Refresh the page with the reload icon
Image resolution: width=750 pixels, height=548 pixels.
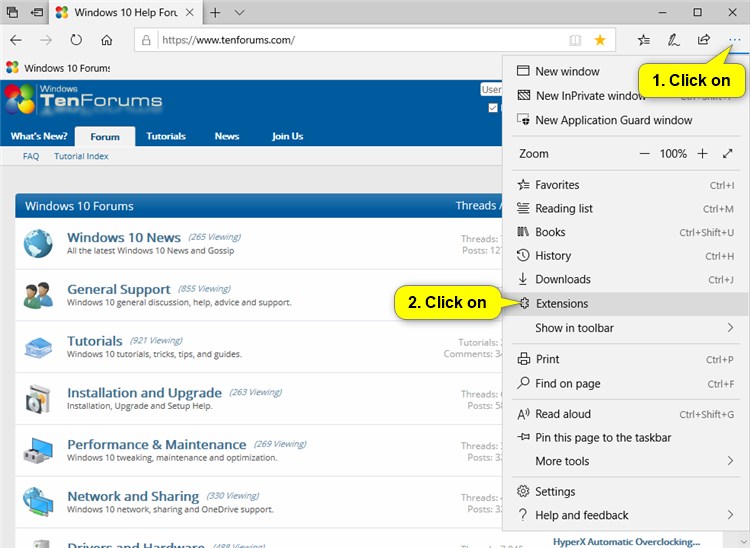(x=76, y=40)
